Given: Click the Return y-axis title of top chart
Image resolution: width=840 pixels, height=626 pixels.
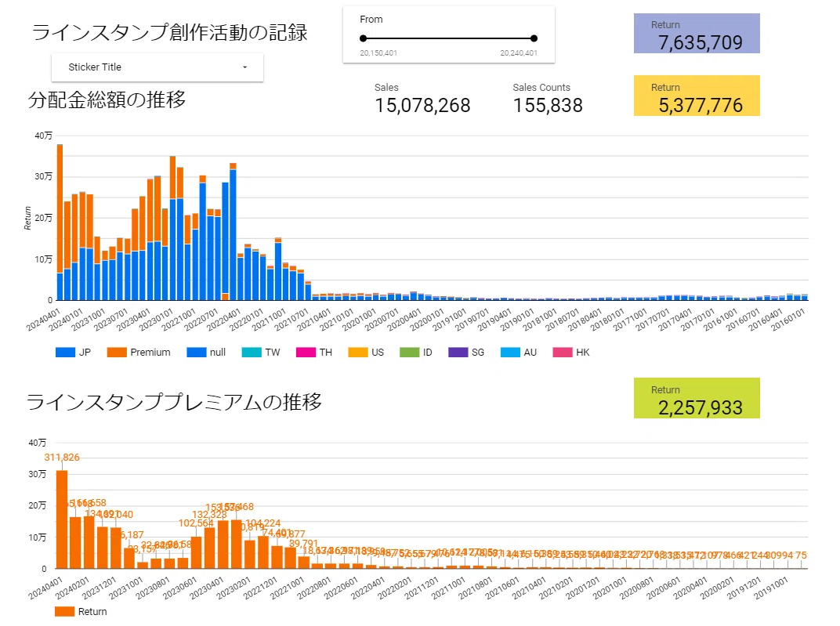Looking at the screenshot, I should [28, 218].
